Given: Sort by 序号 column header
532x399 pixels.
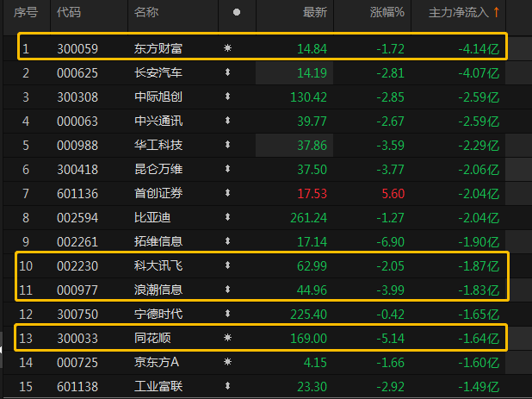Looking at the screenshot, I should (26, 12).
